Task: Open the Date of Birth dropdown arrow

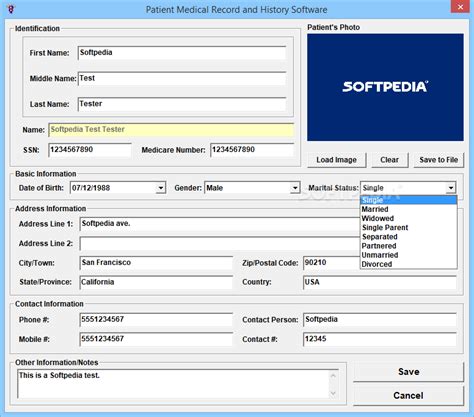Action: click(161, 188)
